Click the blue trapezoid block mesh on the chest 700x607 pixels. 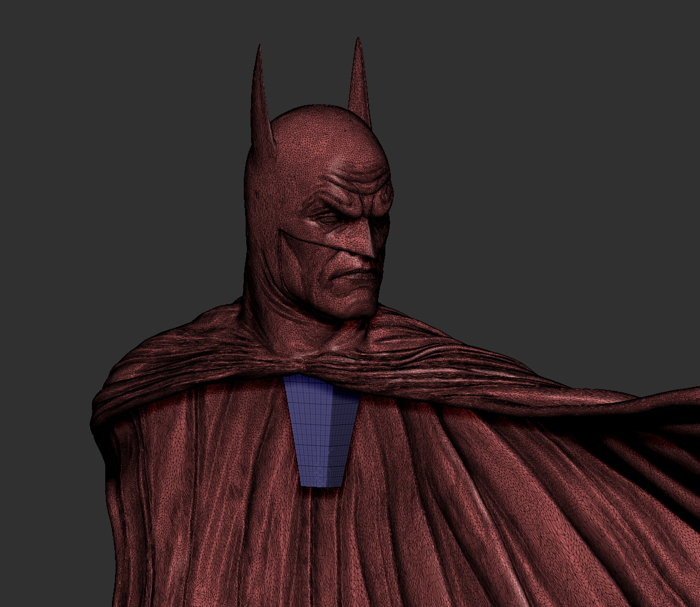pos(322,430)
